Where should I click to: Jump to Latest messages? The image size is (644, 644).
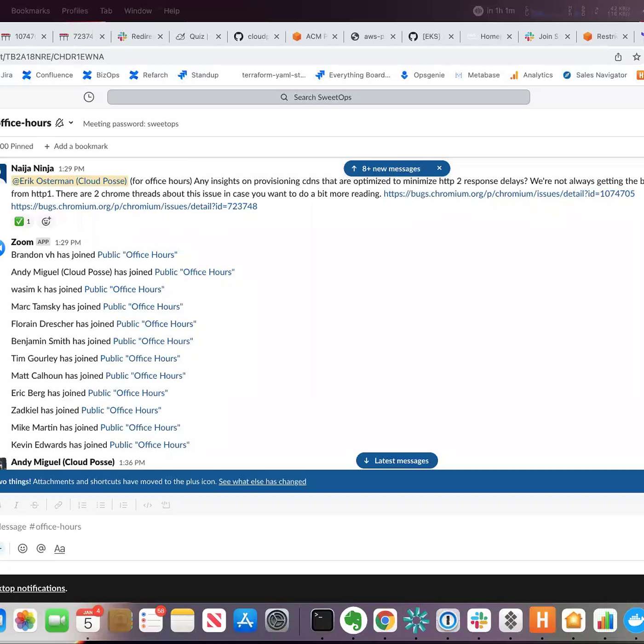tap(397, 460)
